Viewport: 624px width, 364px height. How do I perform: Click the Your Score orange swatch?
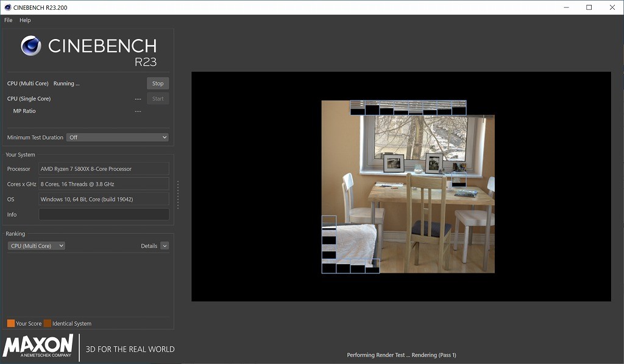click(x=11, y=323)
